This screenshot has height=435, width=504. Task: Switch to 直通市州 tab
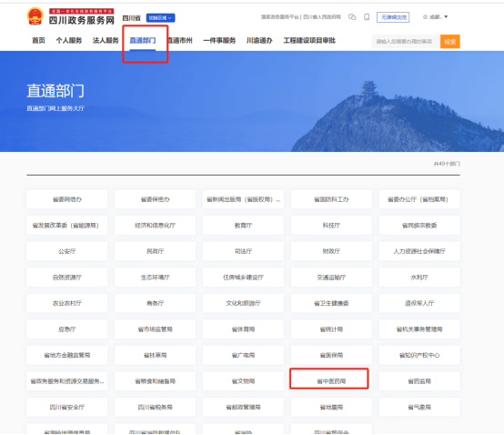tap(180, 41)
